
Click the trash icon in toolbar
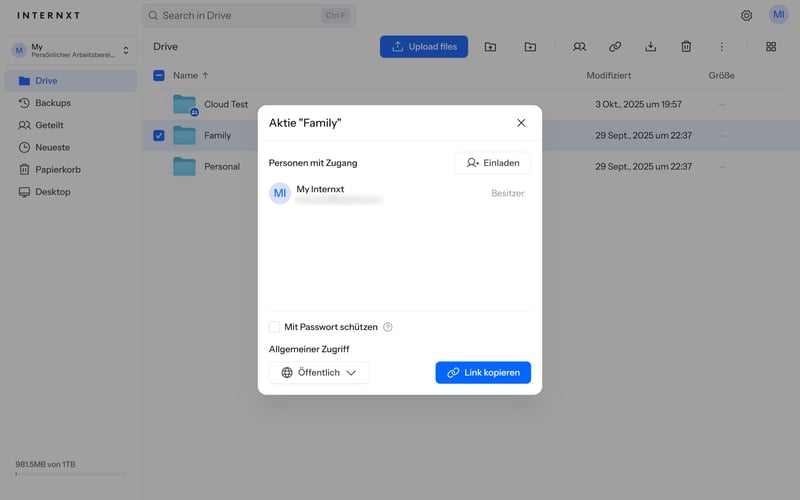[686, 47]
